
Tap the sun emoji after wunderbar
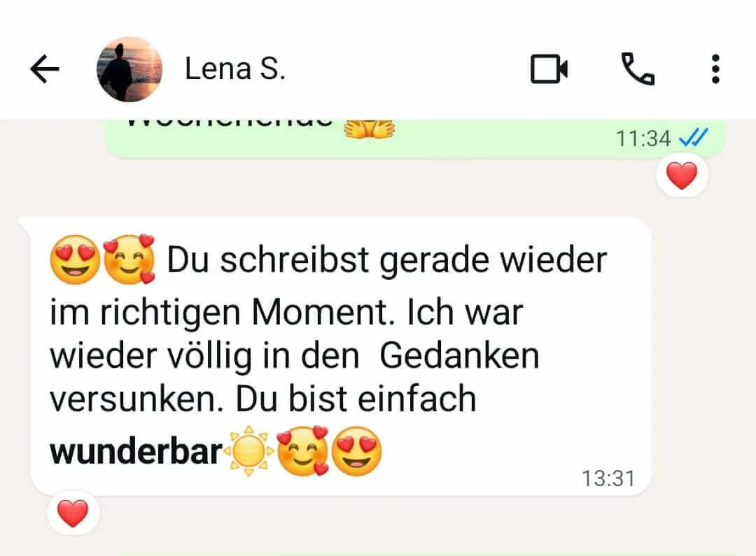pyautogui.click(x=249, y=451)
